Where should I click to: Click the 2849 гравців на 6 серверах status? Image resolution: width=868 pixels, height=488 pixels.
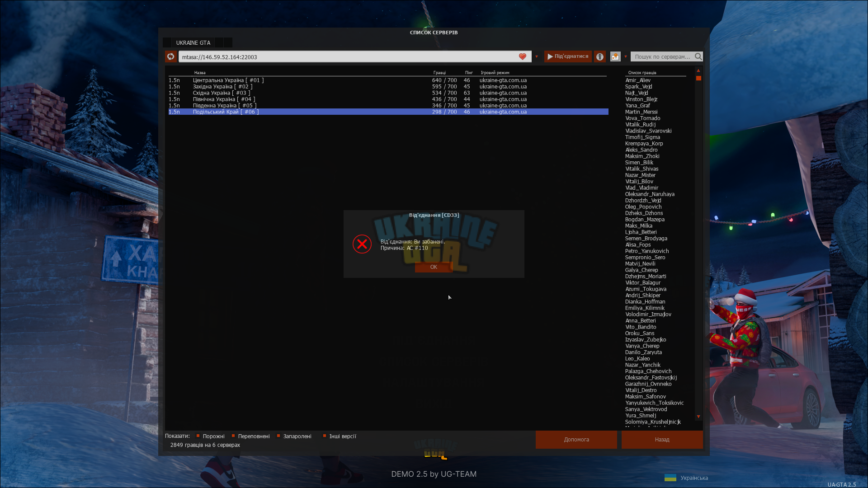[205, 445]
